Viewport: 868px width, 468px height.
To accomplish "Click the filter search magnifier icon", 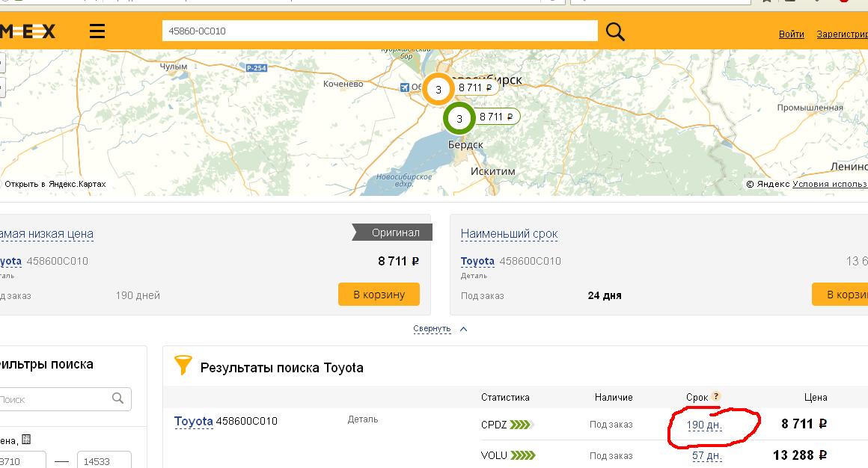I will pos(117,398).
